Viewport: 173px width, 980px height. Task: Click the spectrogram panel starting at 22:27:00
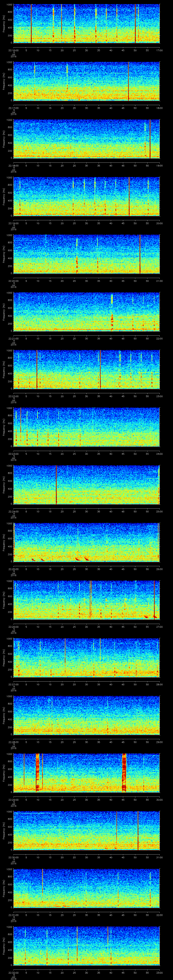click(x=87, y=658)
